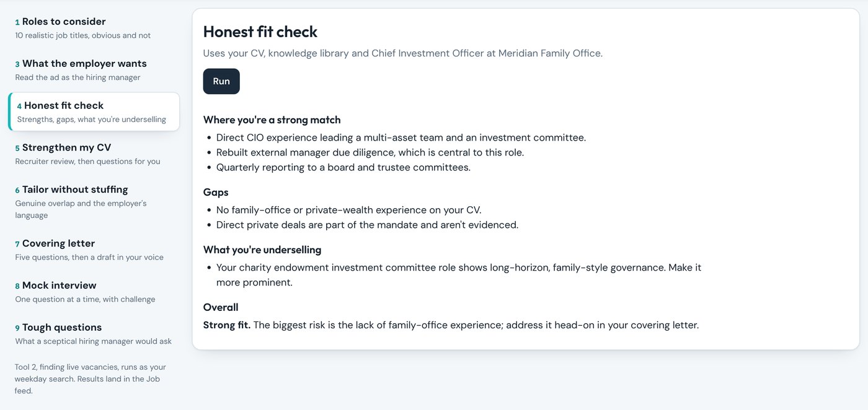Click the Direct CIO experience bullet
This screenshot has height=410, width=868.
401,137
